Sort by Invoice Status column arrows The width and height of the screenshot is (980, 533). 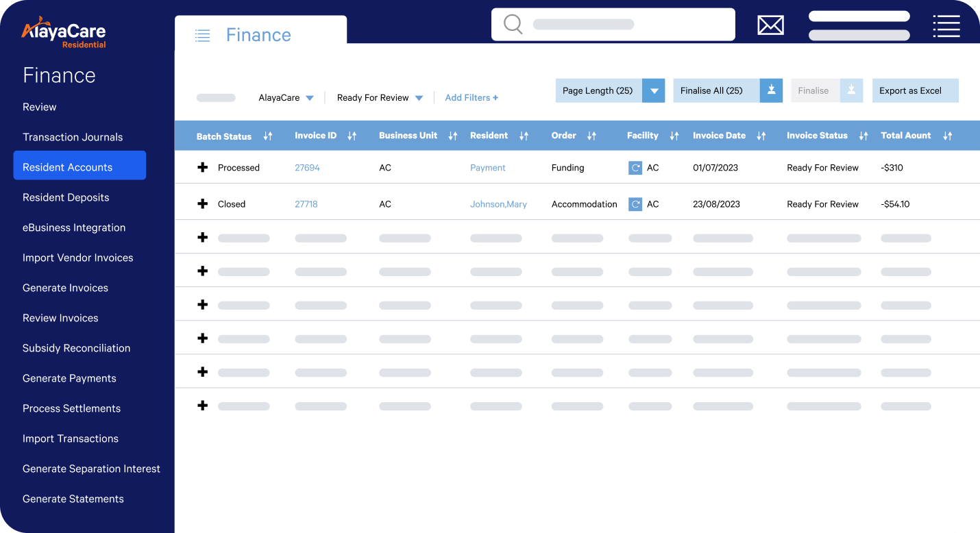tap(863, 136)
